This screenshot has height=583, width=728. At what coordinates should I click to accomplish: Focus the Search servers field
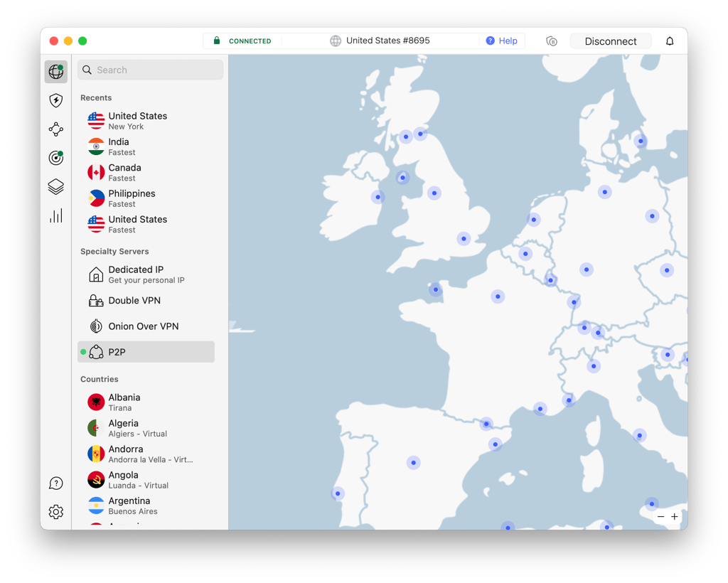coord(151,70)
